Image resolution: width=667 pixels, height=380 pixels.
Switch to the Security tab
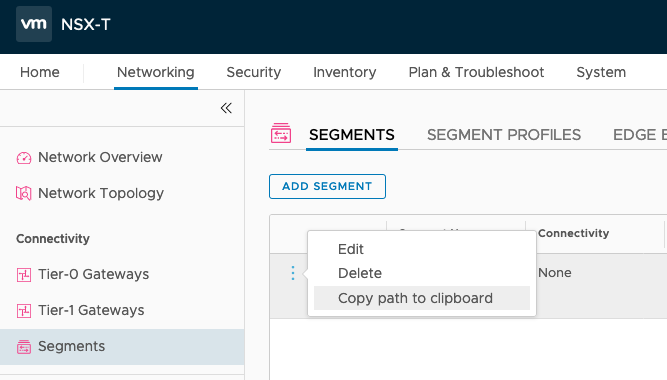(x=254, y=72)
